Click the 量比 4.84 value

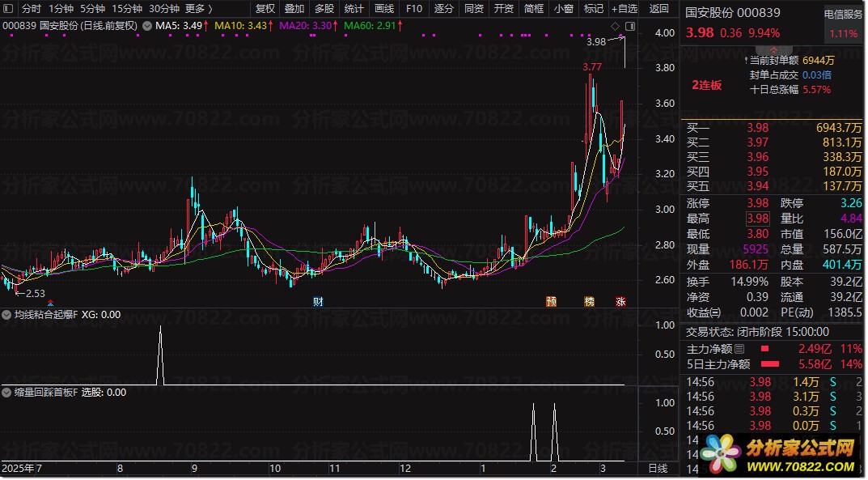click(851, 219)
